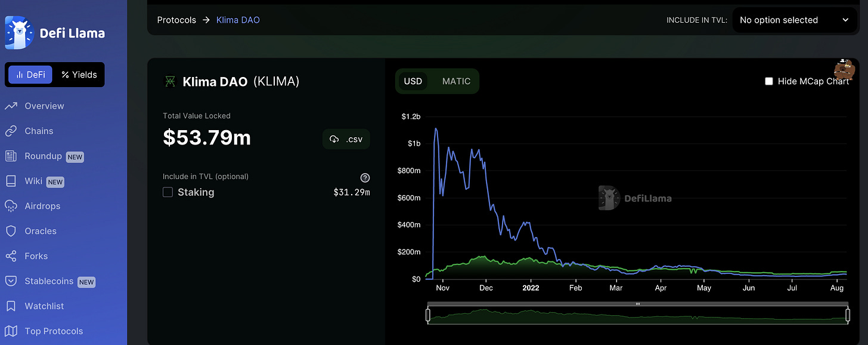Click the Watchlist bookmark icon
This screenshot has height=345, width=868.
[x=11, y=306]
